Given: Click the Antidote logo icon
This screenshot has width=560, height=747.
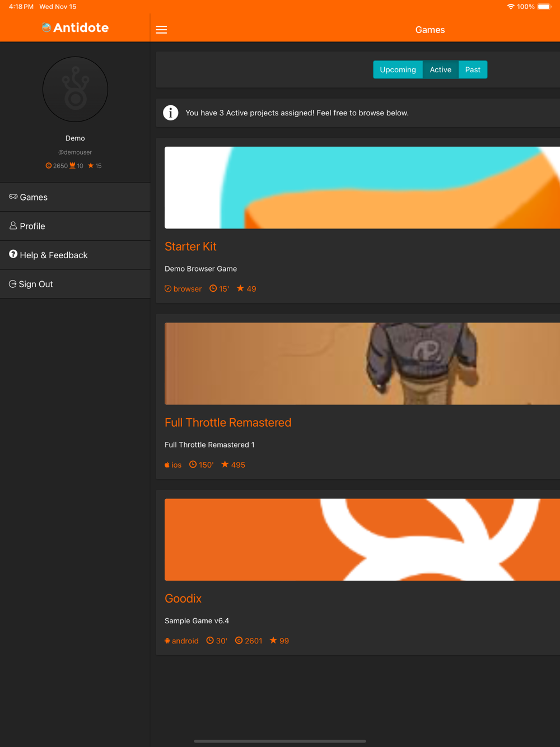Looking at the screenshot, I should (46, 27).
